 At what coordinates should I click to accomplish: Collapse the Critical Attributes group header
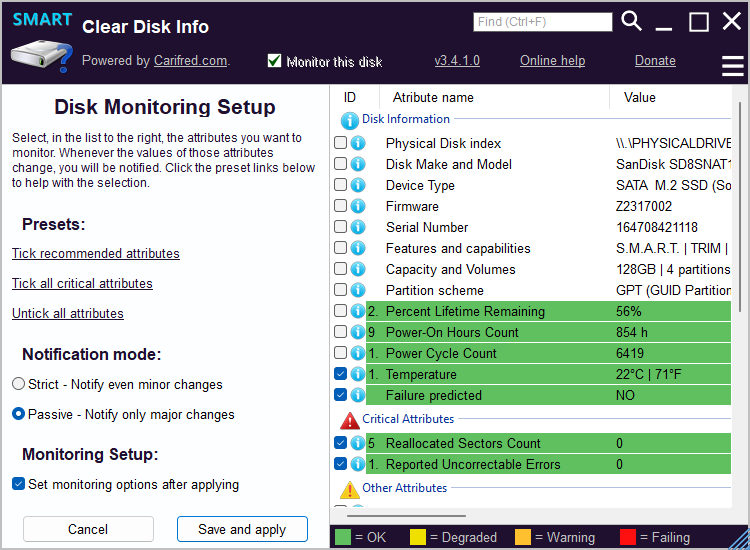(408, 419)
